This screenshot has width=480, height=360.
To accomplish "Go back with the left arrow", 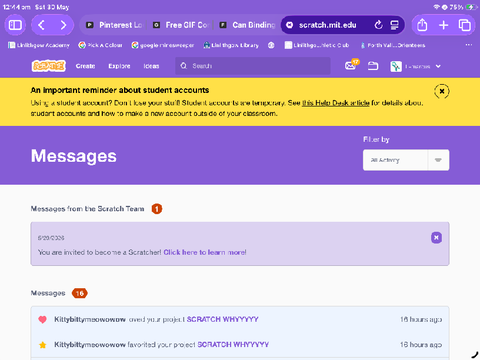I will [41, 25].
